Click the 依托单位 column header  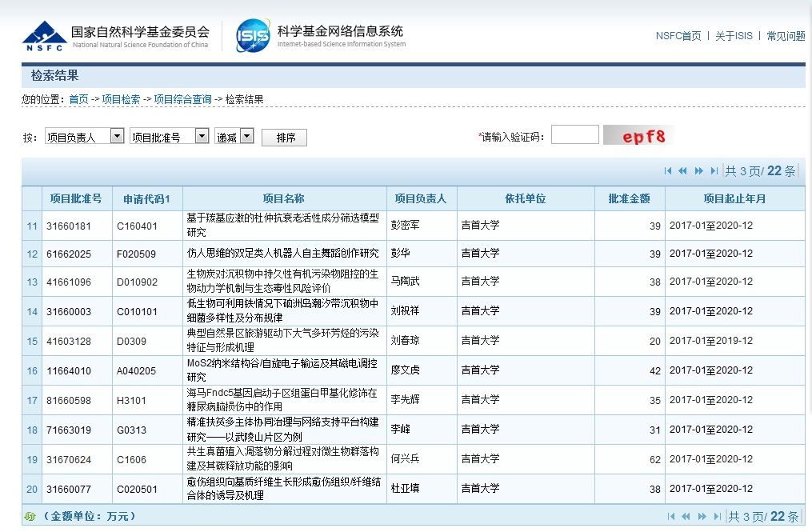(525, 198)
